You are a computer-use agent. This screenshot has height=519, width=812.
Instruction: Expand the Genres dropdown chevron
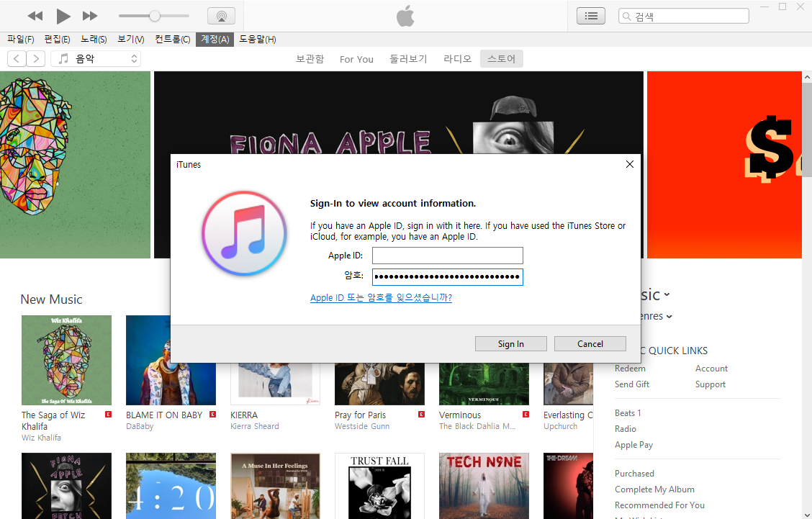pyautogui.click(x=669, y=317)
